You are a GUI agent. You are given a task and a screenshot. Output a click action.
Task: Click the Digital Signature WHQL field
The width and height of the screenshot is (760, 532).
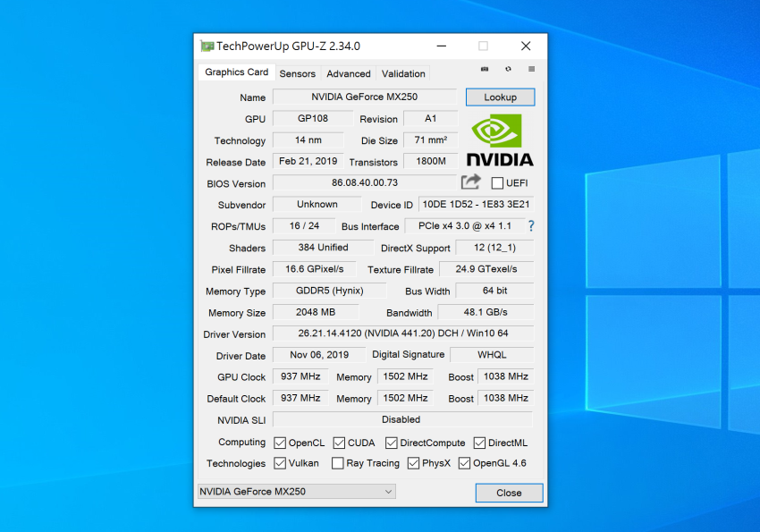[x=492, y=355]
